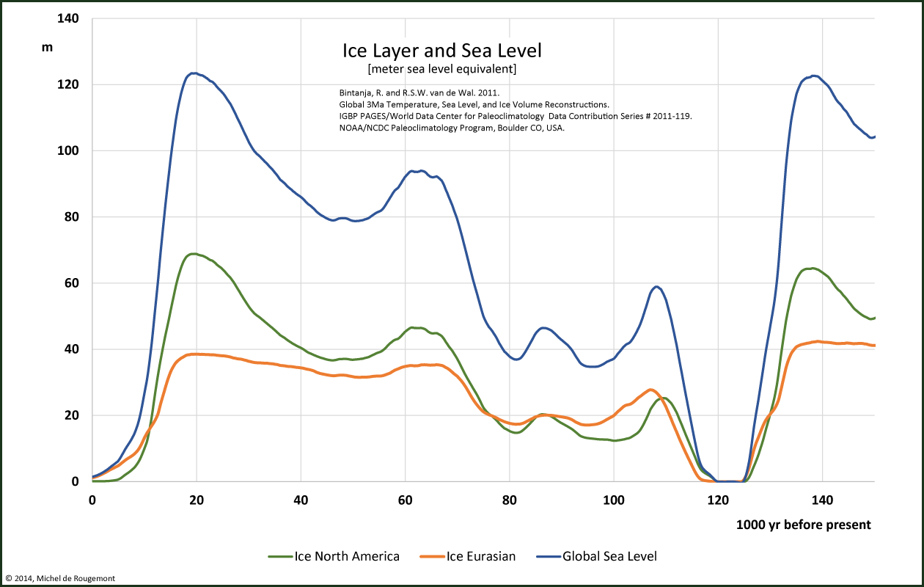Select the Ice North America legend label
Viewport: 924px width, 587px height.
point(347,556)
